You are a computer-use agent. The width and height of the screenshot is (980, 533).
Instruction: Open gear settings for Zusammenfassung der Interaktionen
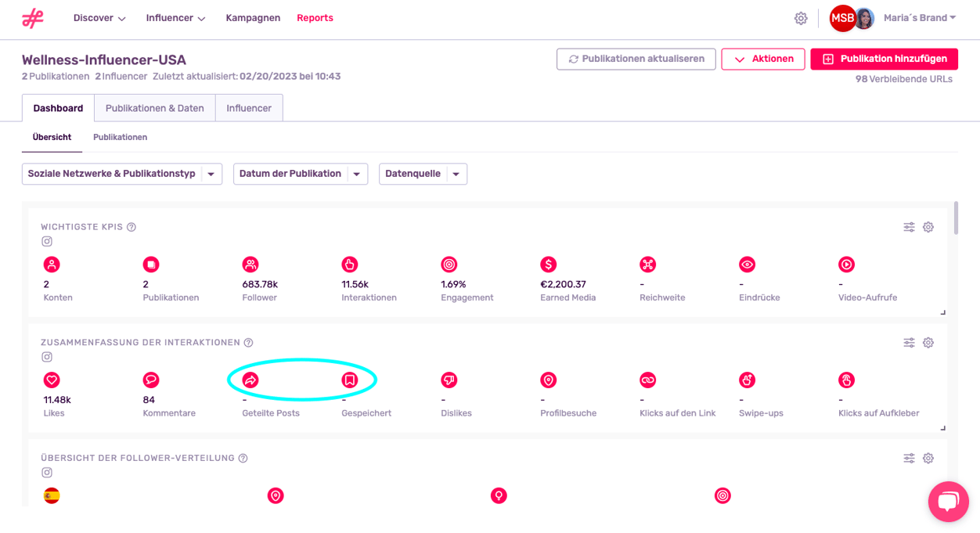tap(928, 343)
